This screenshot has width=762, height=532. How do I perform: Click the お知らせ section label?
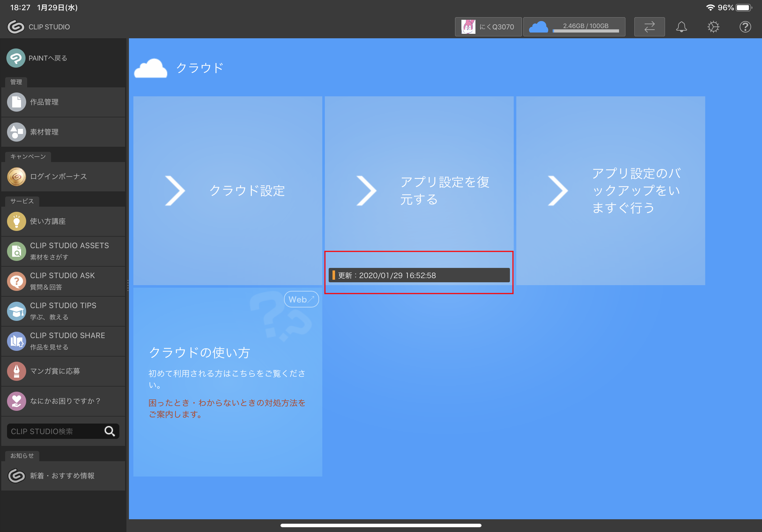(x=22, y=456)
